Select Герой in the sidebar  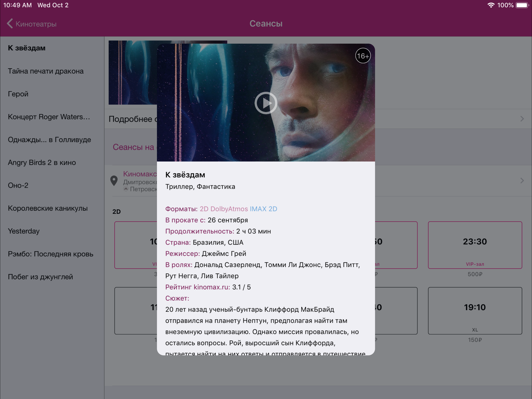(18, 94)
